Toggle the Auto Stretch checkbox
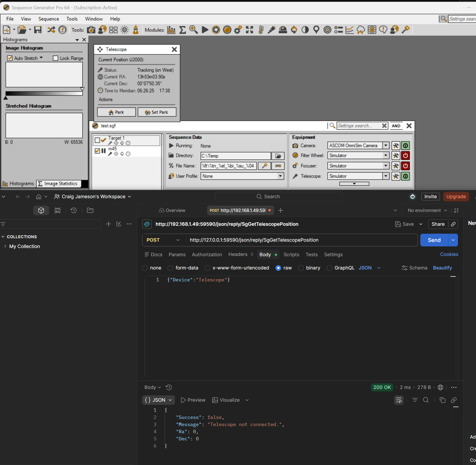This screenshot has height=465, width=476. [10, 58]
